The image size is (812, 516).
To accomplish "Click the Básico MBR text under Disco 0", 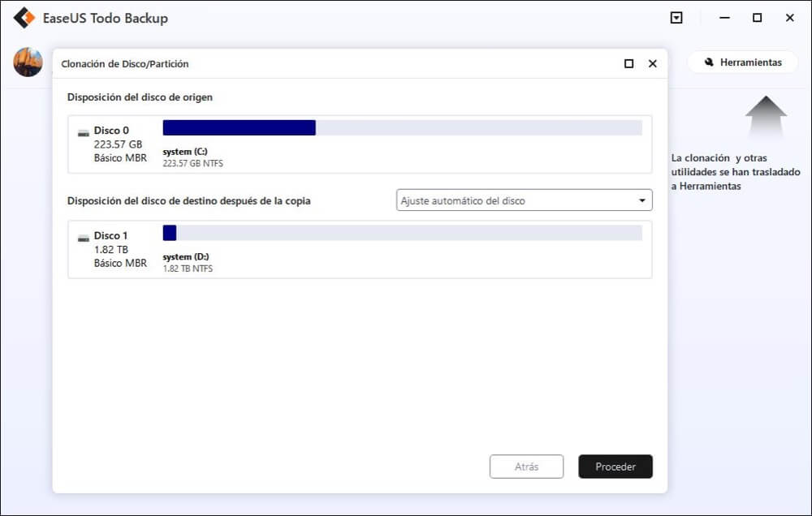I will pyautogui.click(x=120, y=158).
